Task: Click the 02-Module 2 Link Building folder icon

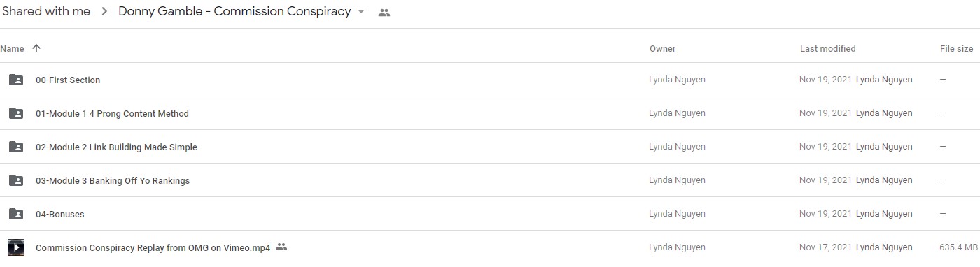Action: (15, 147)
